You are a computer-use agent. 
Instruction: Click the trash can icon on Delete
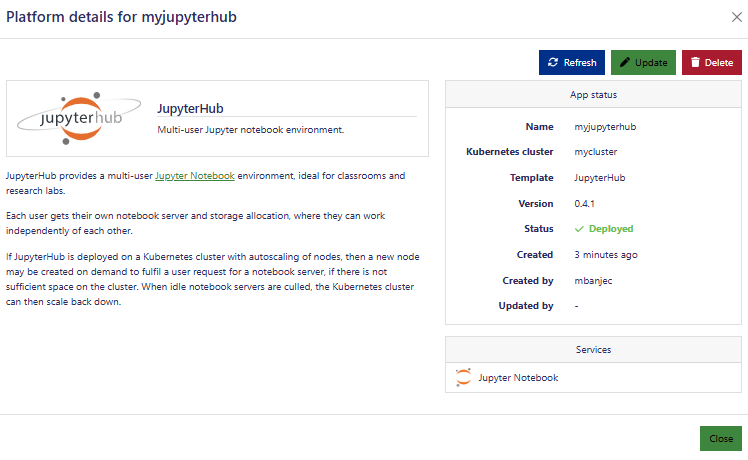[696, 63]
